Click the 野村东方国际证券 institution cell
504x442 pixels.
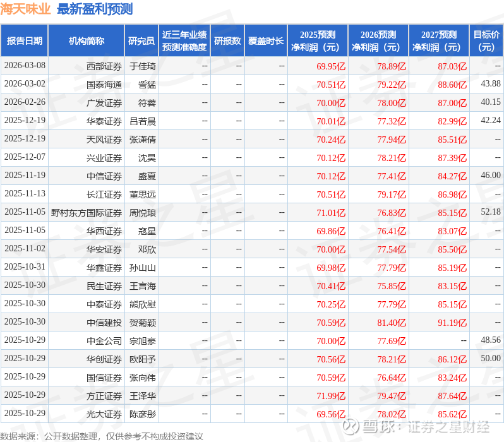(x=87, y=213)
